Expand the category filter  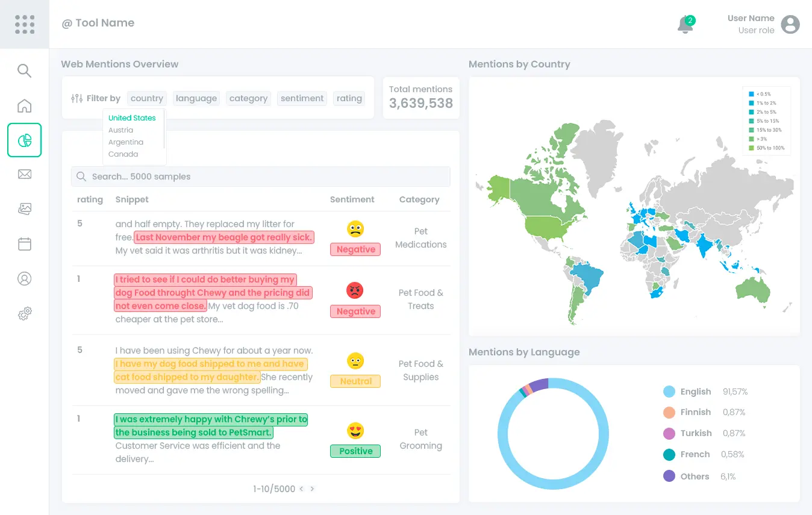248,98
